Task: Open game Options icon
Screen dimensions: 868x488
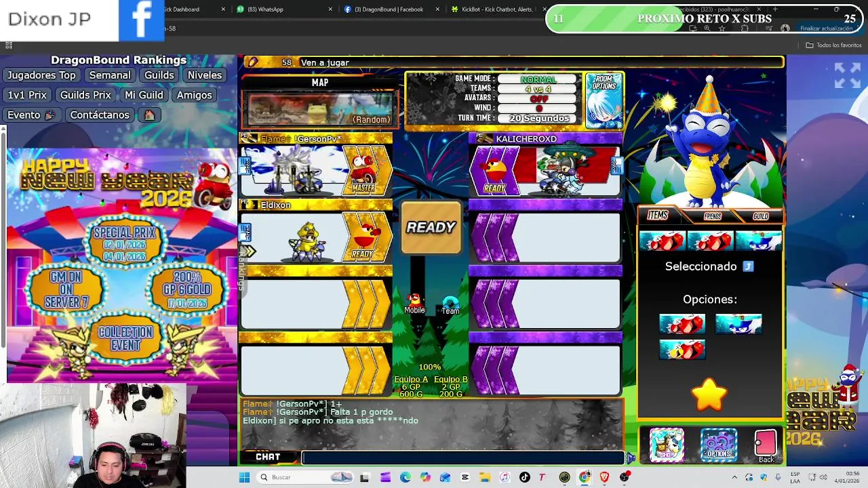Action: coord(718,445)
